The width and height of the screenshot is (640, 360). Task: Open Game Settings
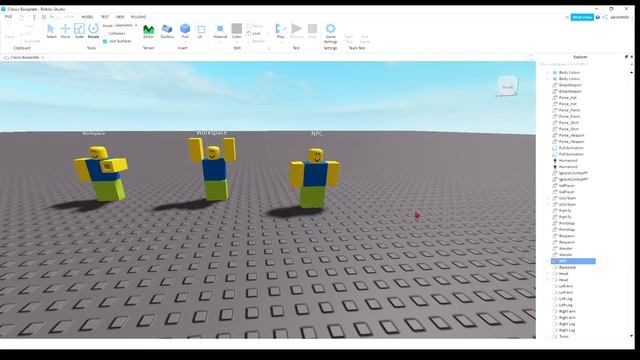(x=330, y=33)
